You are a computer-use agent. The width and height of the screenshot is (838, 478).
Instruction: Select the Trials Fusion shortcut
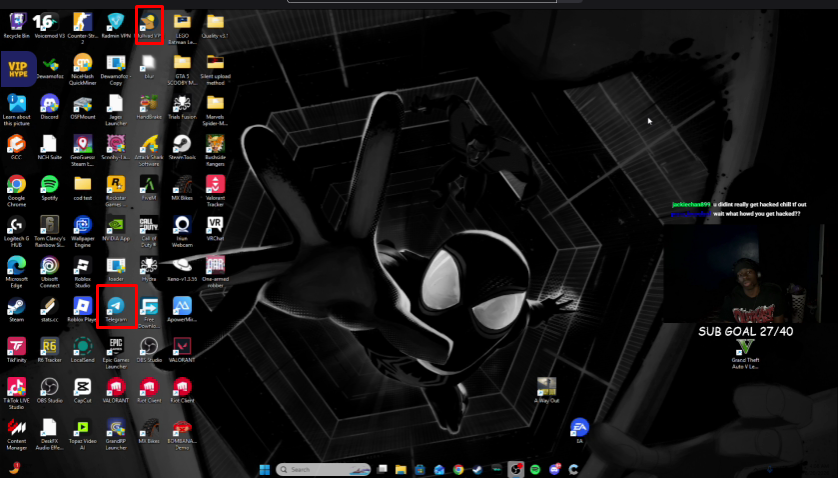pos(182,106)
